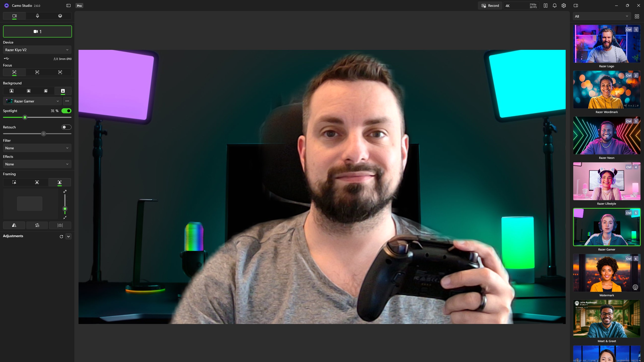Image resolution: width=644 pixels, height=362 pixels.
Task: Open the notifications bell
Action: click(554, 6)
